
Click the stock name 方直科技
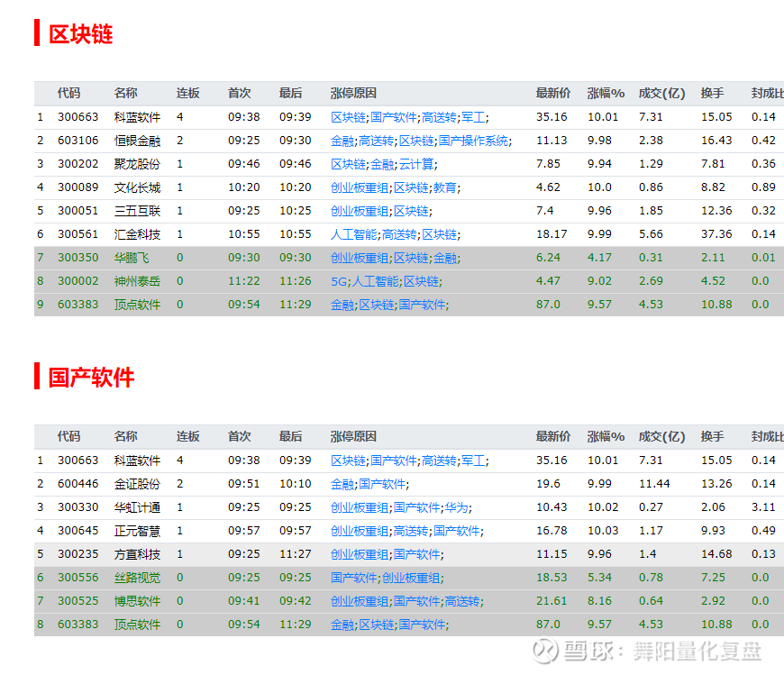(137, 554)
